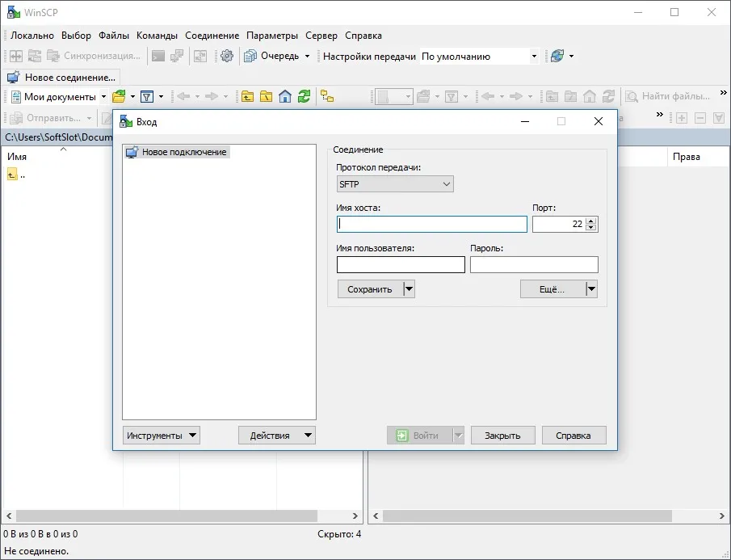
Task: Refresh the local panel with green arrows
Action: coord(304,96)
